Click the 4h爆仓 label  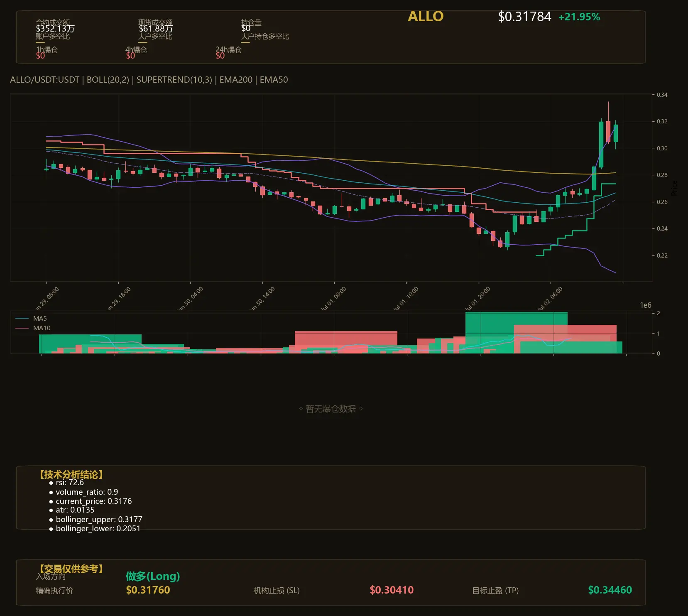(x=136, y=50)
